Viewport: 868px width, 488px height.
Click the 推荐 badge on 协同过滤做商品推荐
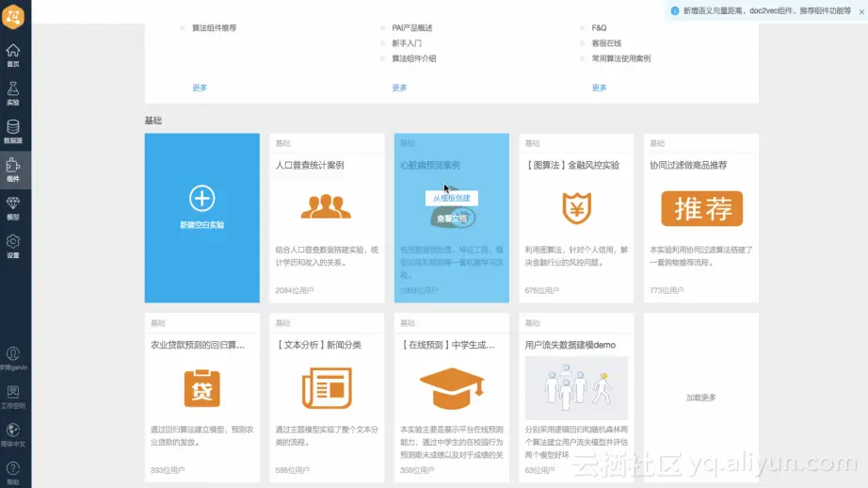(x=702, y=209)
